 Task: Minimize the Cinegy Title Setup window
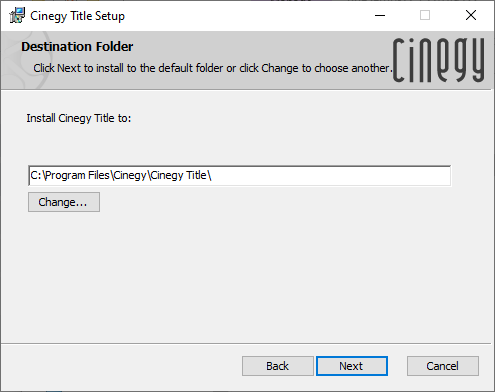[x=380, y=15]
